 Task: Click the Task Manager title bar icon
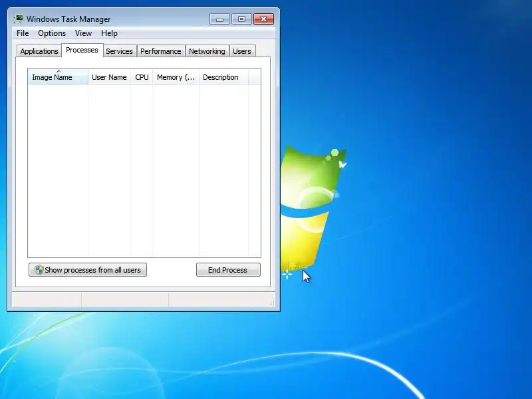coord(19,19)
